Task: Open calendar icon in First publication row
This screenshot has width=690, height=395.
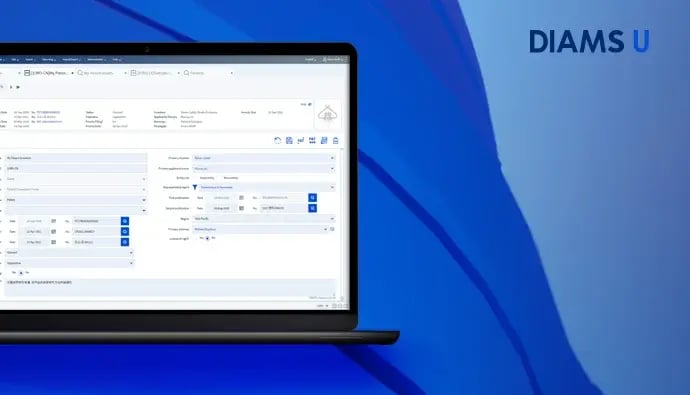Action: [x=241, y=198]
